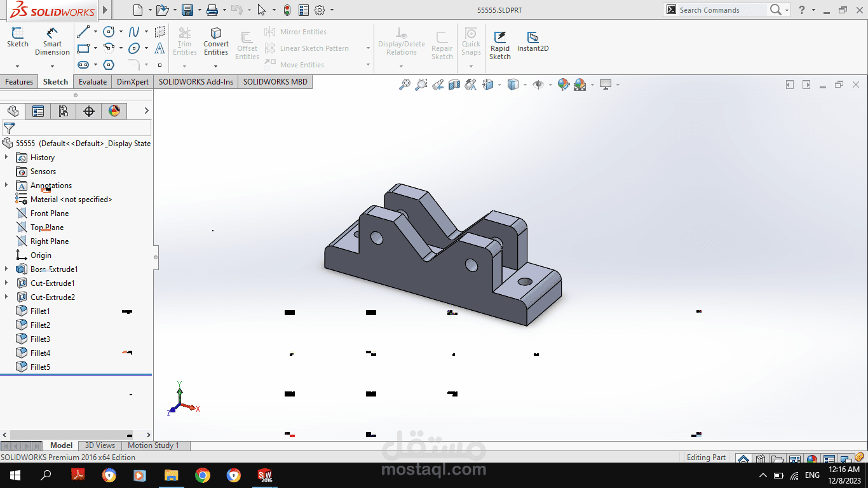The width and height of the screenshot is (868, 488).
Task: Open the Help question mark button
Action: [x=802, y=10]
